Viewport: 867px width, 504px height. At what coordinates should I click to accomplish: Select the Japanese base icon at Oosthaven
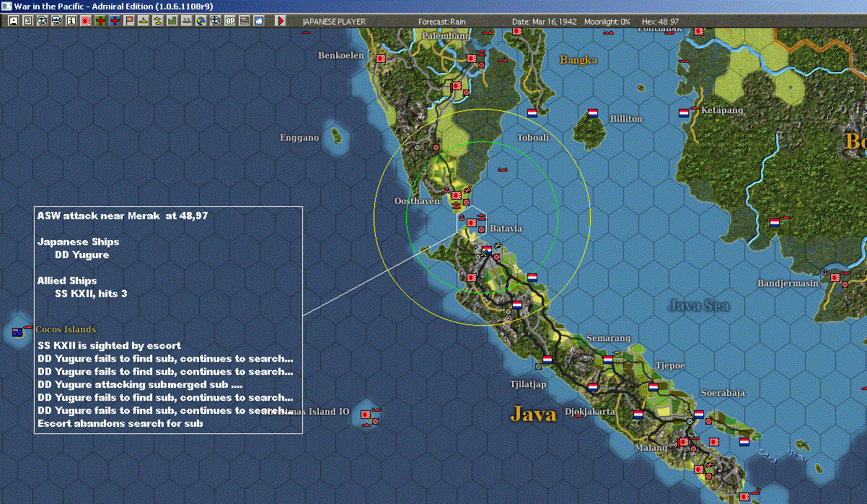click(x=456, y=195)
